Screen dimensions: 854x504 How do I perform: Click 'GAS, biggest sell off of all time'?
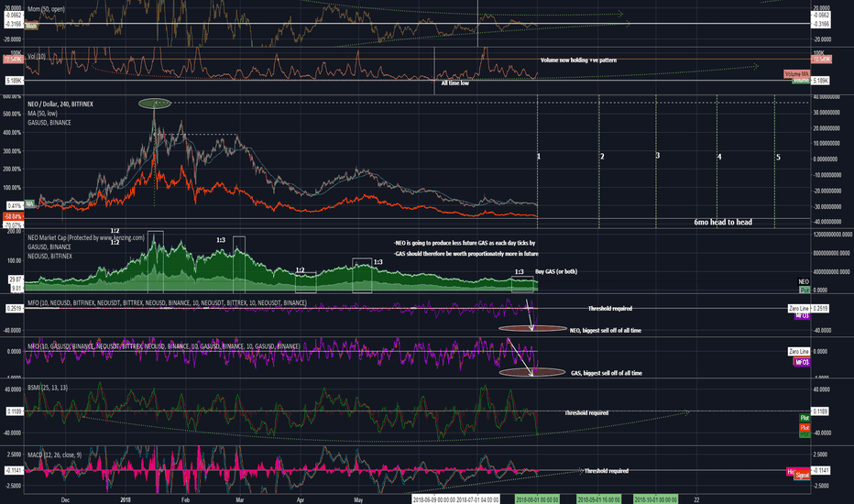pos(607,373)
